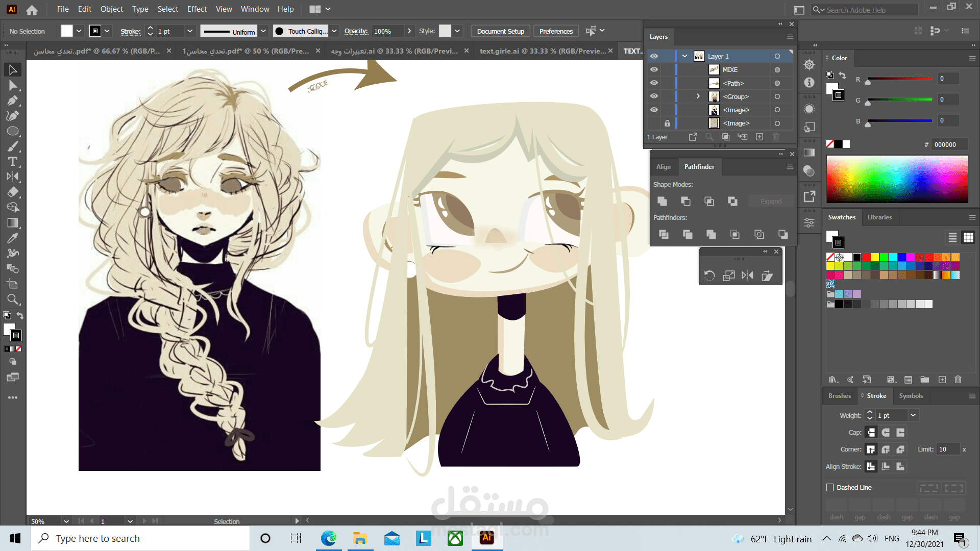Open Microsoft Edge from taskbar
Screen dimensions: 980x551
pos(329,538)
